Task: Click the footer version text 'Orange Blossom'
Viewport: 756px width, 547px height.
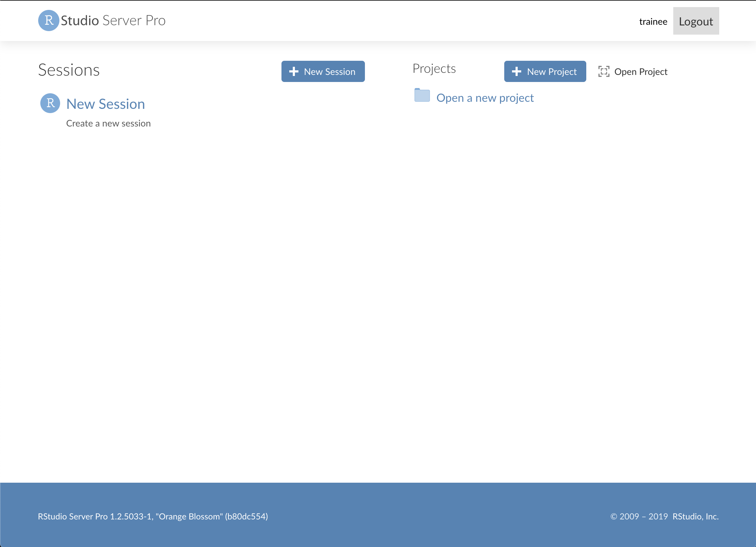Action: pyautogui.click(x=189, y=516)
